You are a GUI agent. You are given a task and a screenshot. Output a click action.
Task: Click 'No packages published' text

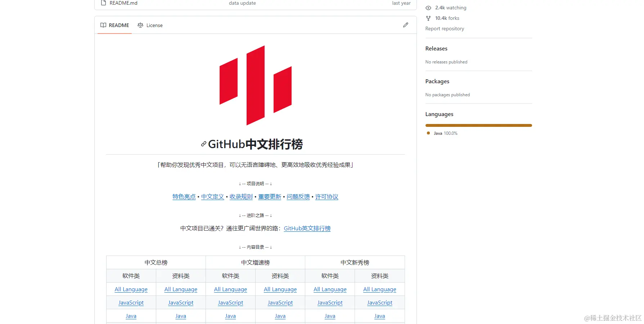point(447,95)
